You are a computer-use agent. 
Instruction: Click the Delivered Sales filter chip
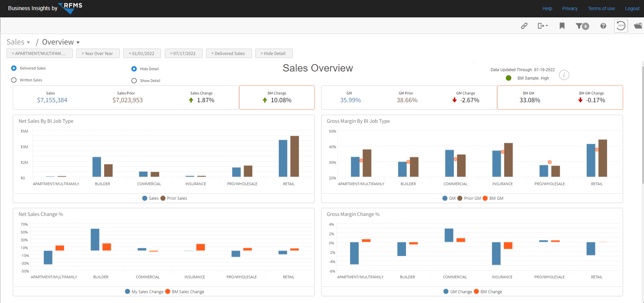coord(229,53)
